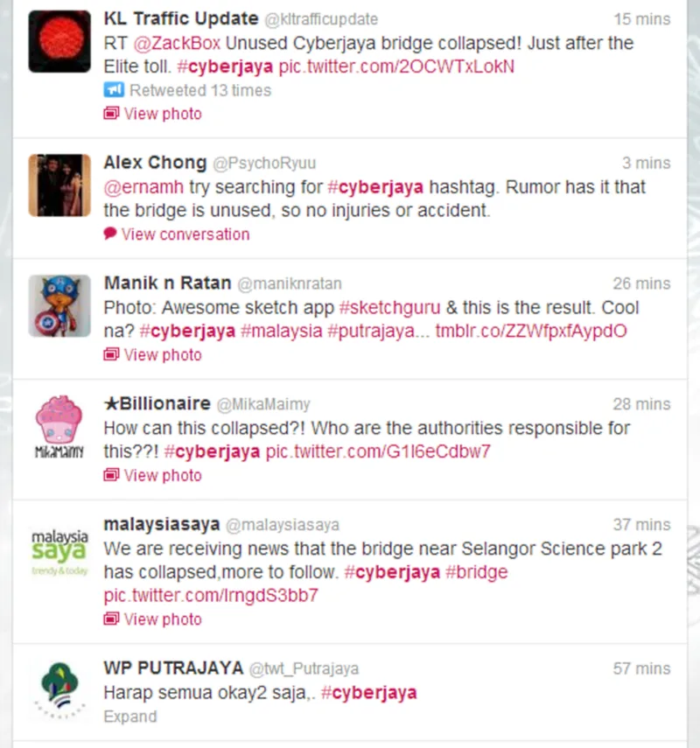Viewport: 700px width, 748px height.
Task: Open KL Traffic Update's red avatar
Action: [x=59, y=41]
